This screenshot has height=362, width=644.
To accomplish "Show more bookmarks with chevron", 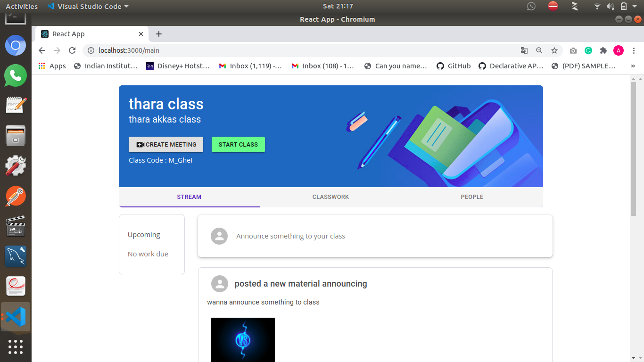I will 633,66.
